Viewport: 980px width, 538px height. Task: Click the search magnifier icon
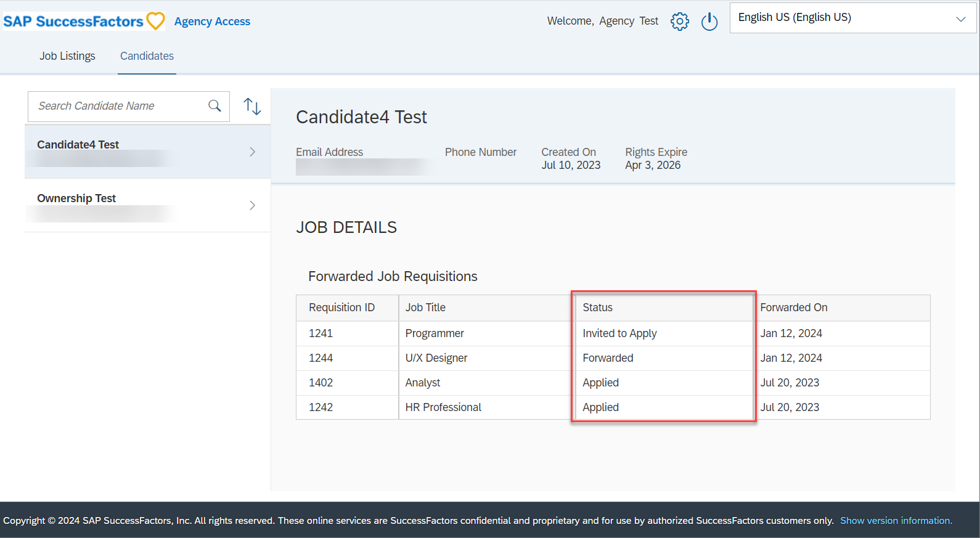(x=214, y=106)
